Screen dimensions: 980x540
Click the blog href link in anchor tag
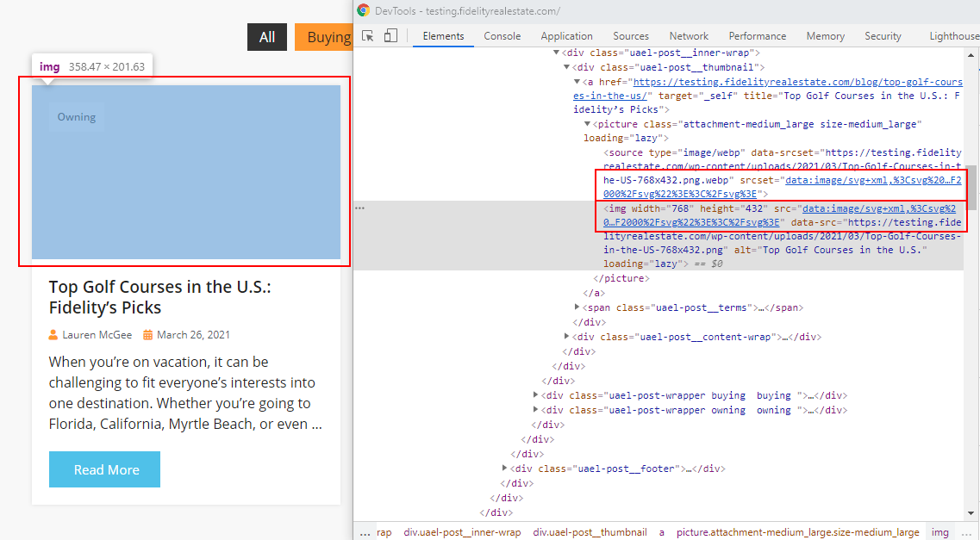coord(768,89)
